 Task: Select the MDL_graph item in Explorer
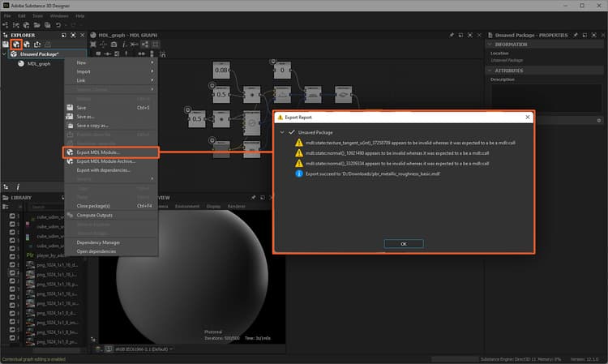coord(39,63)
